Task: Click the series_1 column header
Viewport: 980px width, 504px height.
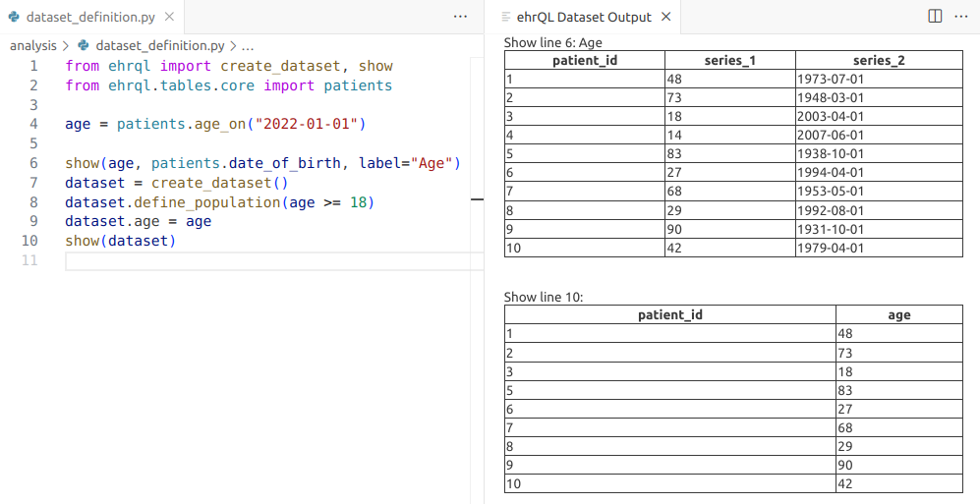Action: coord(729,60)
